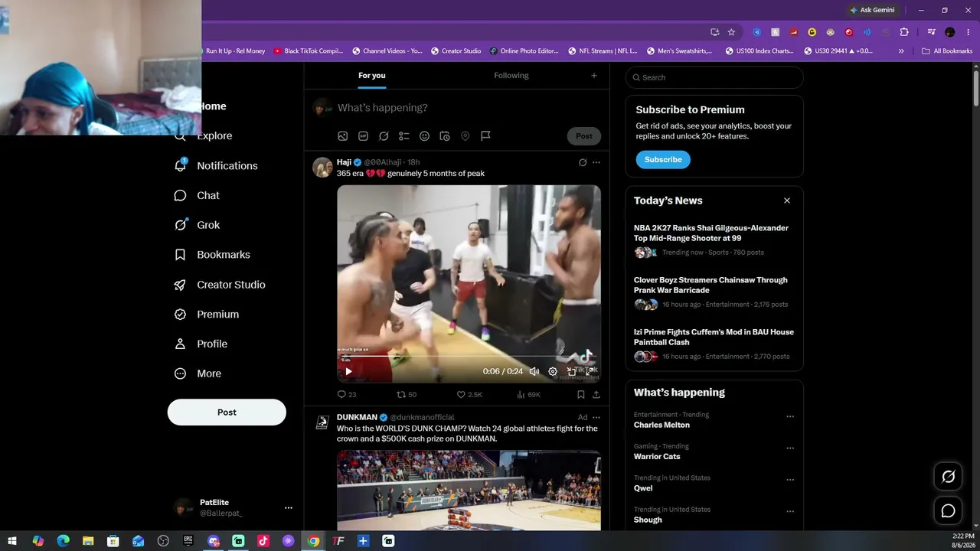Open Notifications from the X sidebar
This screenshot has width=980, height=551.
216,165
